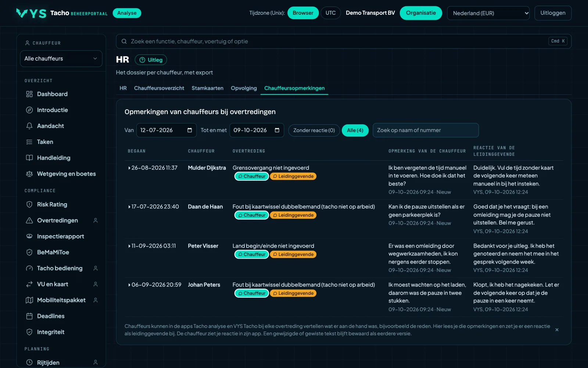Switch to the Stamkaarten tab

[x=207, y=88]
